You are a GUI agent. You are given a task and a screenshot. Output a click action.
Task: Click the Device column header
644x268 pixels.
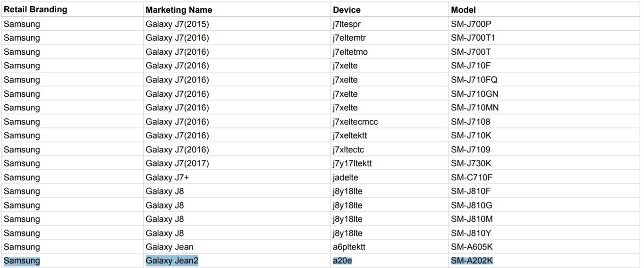pyautogui.click(x=347, y=10)
